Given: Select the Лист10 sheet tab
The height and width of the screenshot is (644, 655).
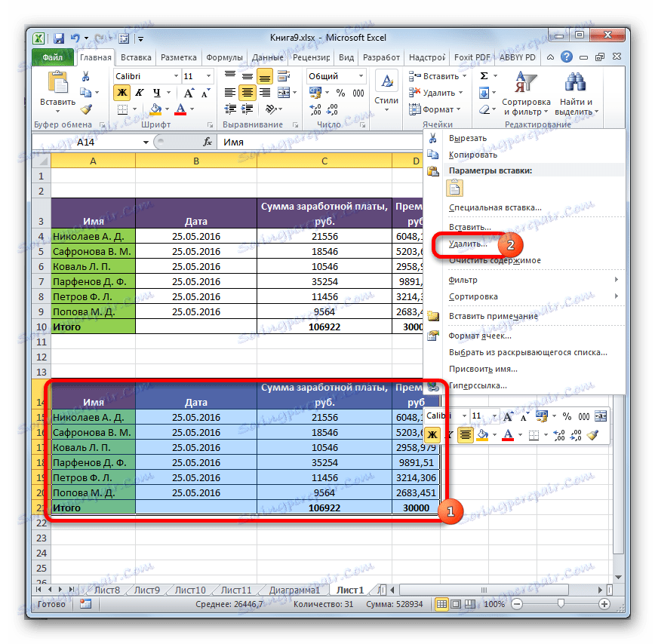Looking at the screenshot, I should 190,590.
